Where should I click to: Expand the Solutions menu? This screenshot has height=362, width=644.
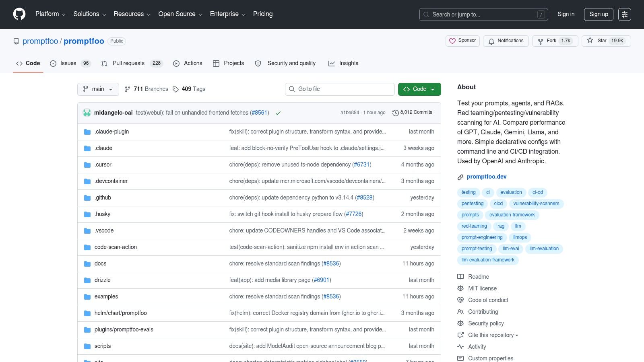pyautogui.click(x=90, y=14)
